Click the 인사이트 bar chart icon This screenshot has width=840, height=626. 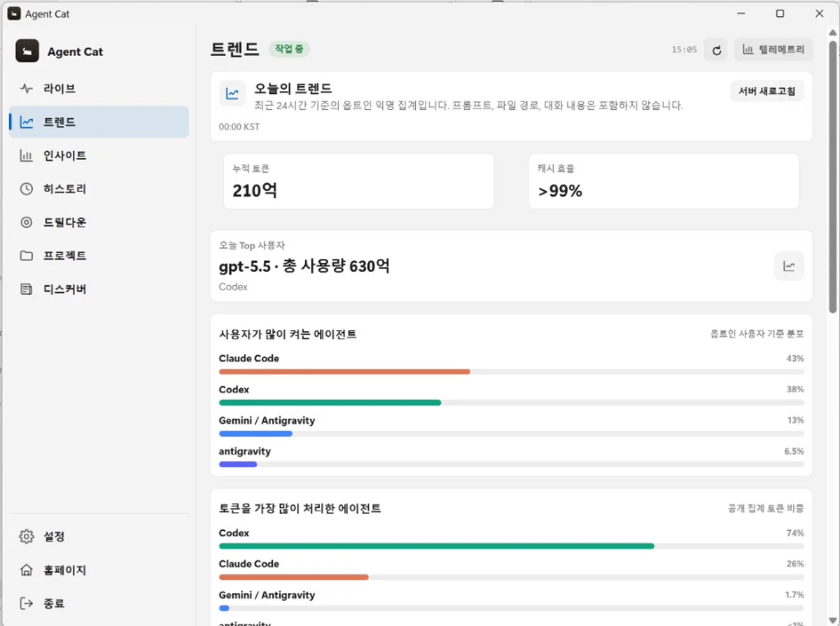[x=27, y=156]
